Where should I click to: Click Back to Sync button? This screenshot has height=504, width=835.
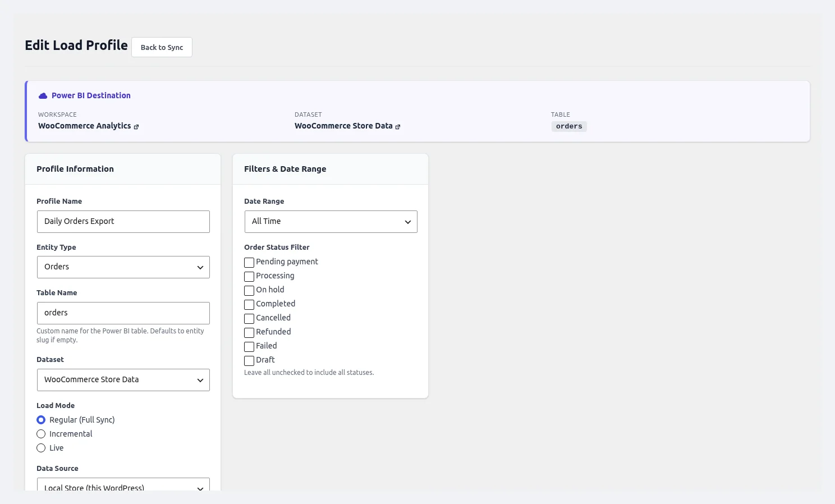click(x=162, y=47)
